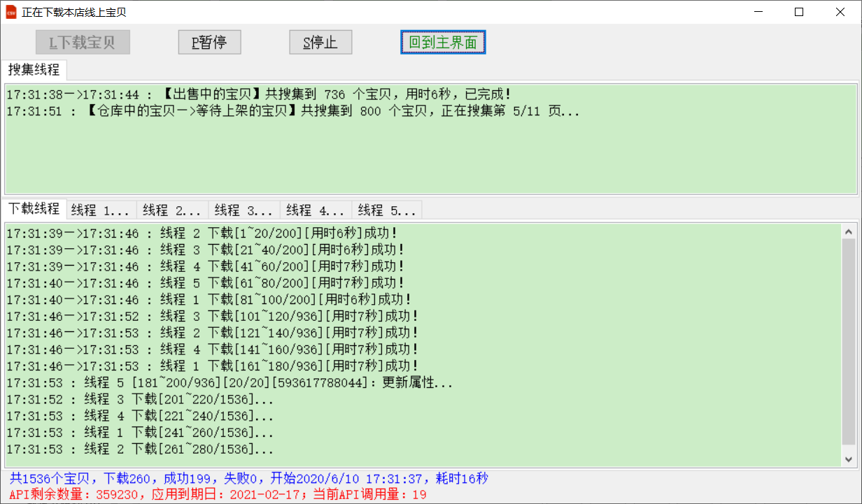Return to main screen via 回到主界面
This screenshot has height=504, width=862.
pos(443,43)
